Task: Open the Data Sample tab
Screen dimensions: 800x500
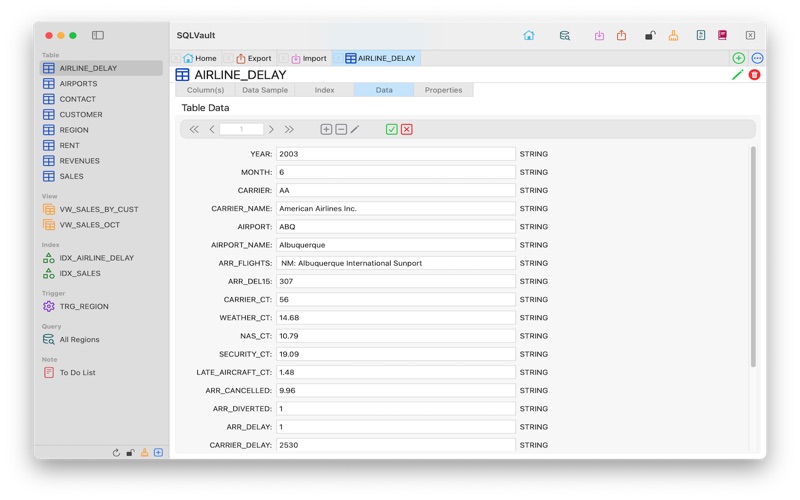Action: 265,90
